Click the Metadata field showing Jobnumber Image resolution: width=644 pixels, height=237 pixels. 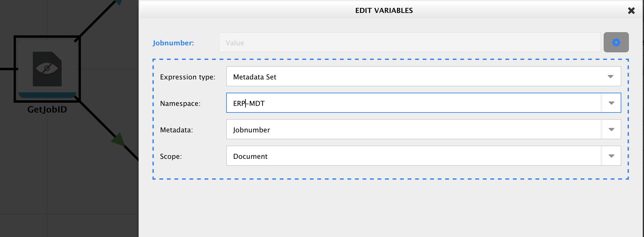pos(414,129)
